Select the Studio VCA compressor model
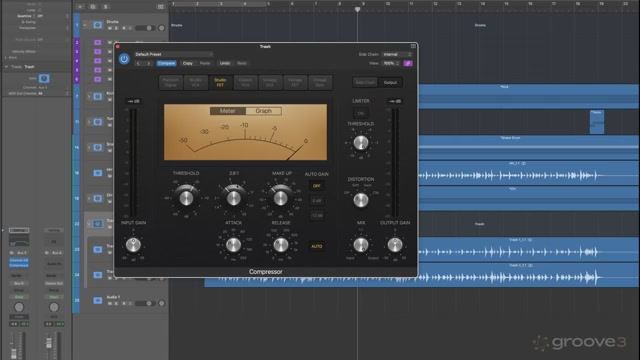 click(x=196, y=82)
